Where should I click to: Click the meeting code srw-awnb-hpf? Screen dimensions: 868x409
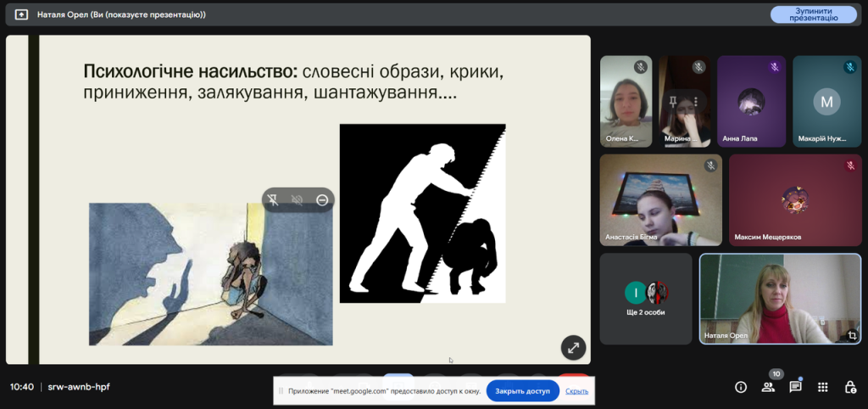click(x=78, y=387)
